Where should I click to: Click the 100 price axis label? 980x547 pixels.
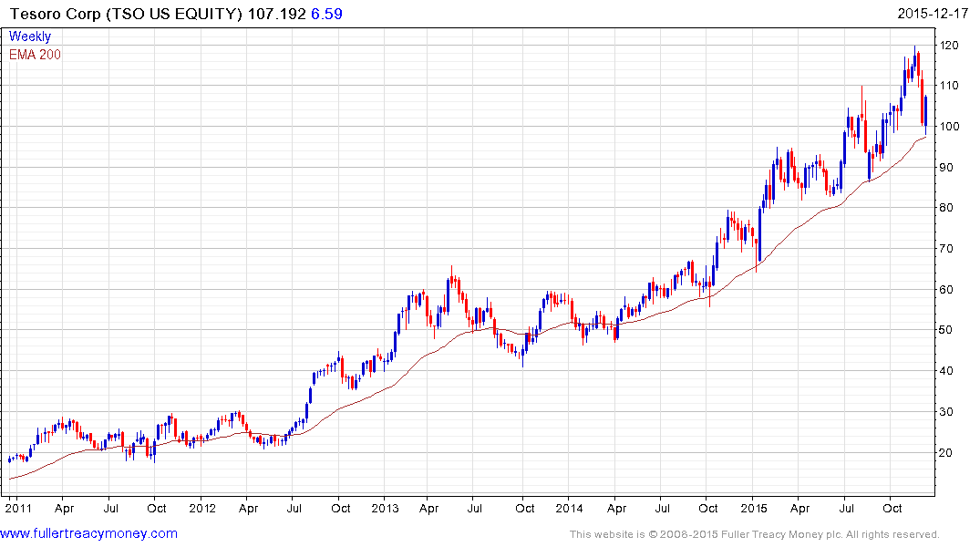click(x=949, y=127)
